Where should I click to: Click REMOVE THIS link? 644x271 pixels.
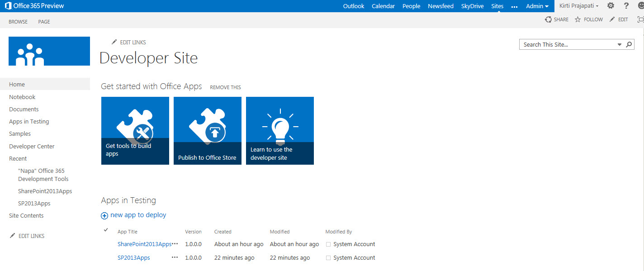(225, 87)
